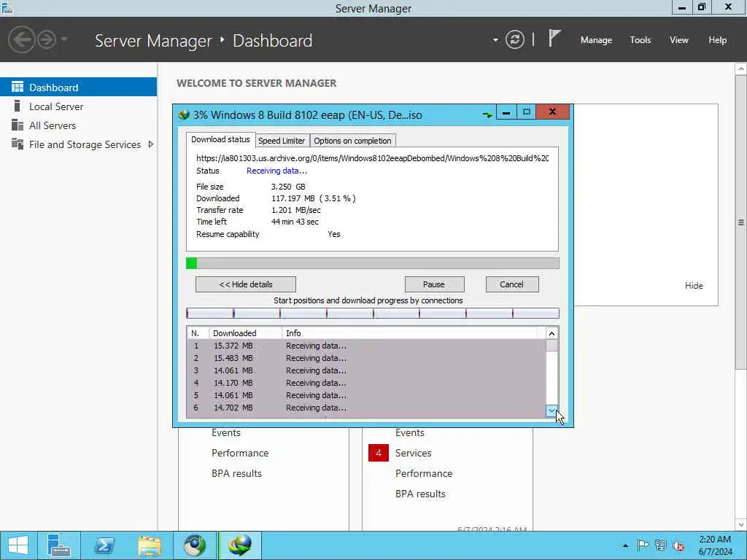Open the View menu
This screenshot has height=560, width=747.
(679, 40)
